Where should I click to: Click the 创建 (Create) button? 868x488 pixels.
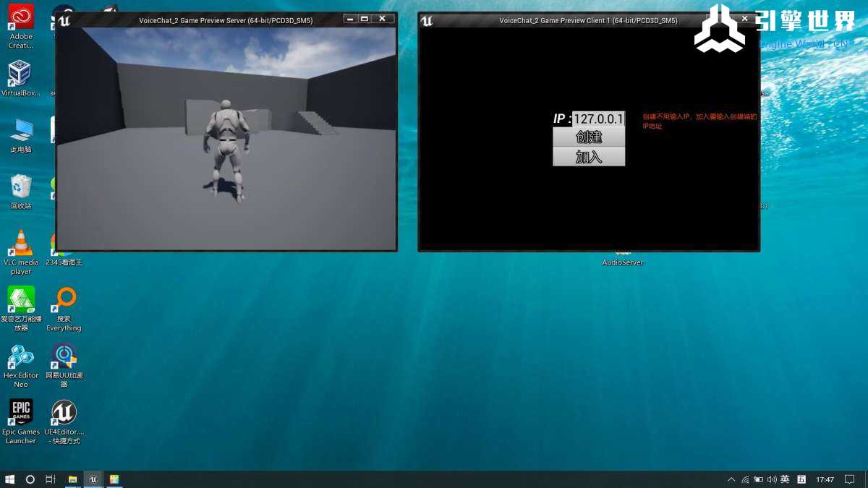pyautogui.click(x=589, y=137)
